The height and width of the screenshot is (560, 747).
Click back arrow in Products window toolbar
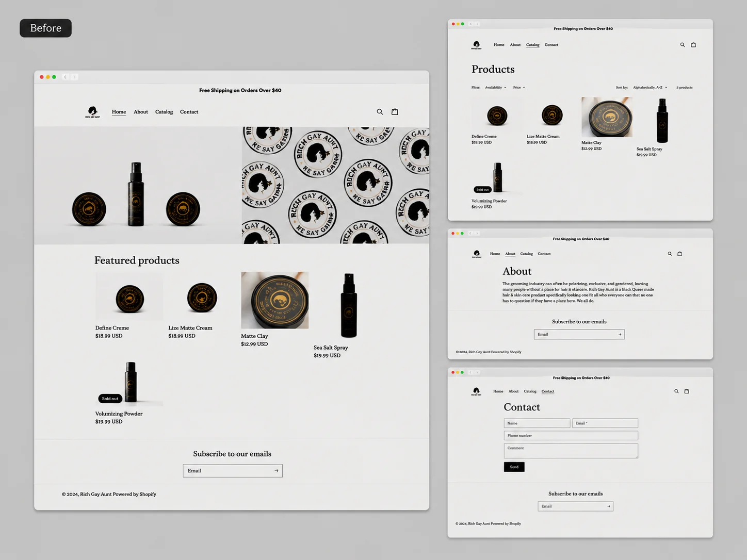coord(470,24)
